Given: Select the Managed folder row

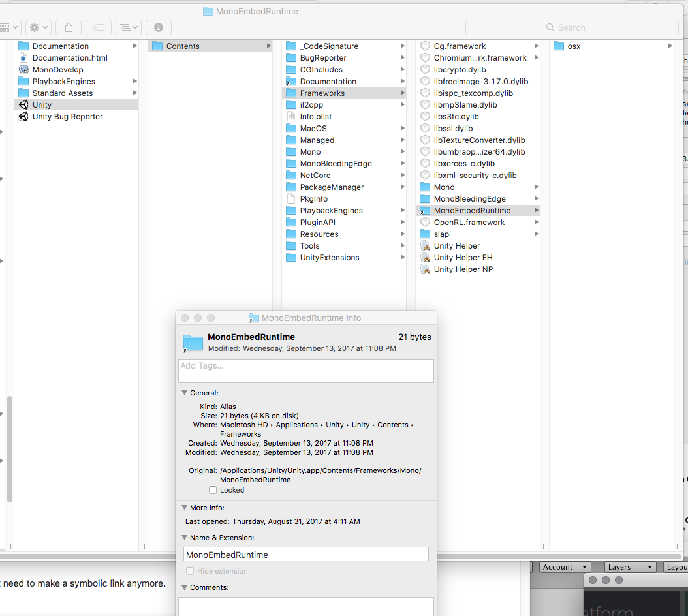Looking at the screenshot, I should pyautogui.click(x=343, y=140).
